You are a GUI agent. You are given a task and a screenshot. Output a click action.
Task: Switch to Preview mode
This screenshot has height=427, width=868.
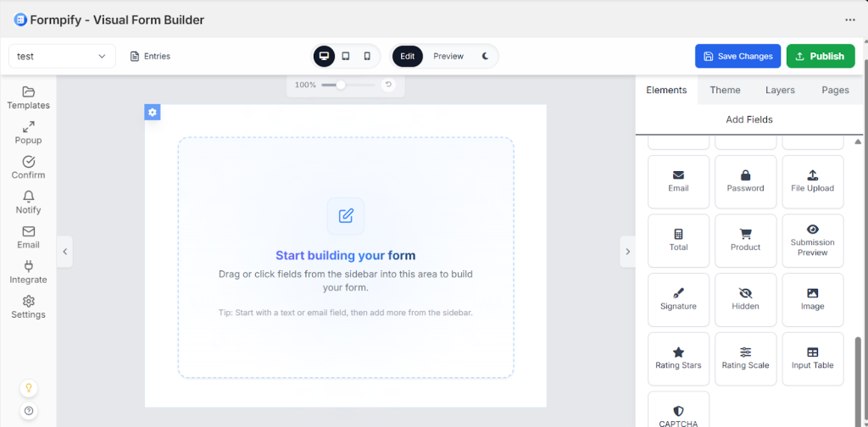448,57
